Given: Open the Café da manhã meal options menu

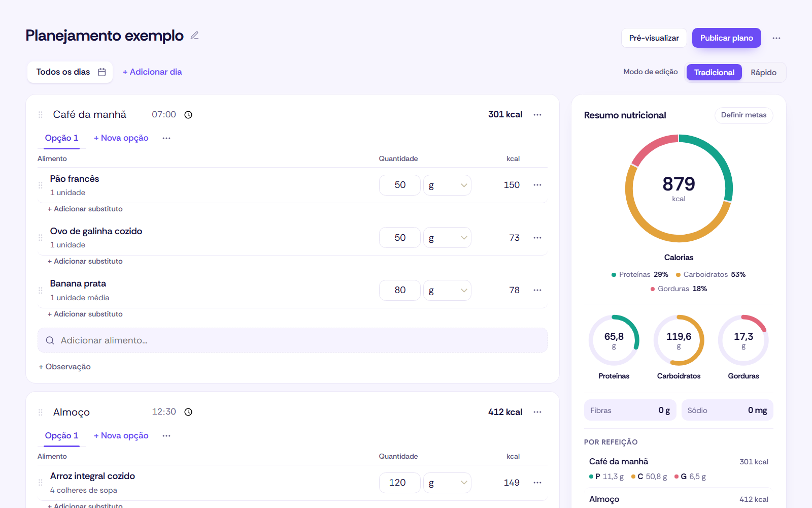Looking at the screenshot, I should [x=537, y=115].
